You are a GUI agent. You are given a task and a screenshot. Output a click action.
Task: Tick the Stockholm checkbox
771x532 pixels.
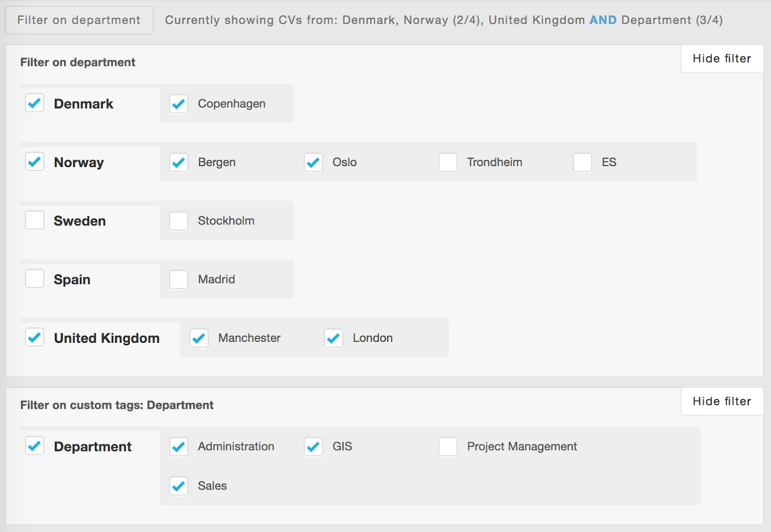179,221
